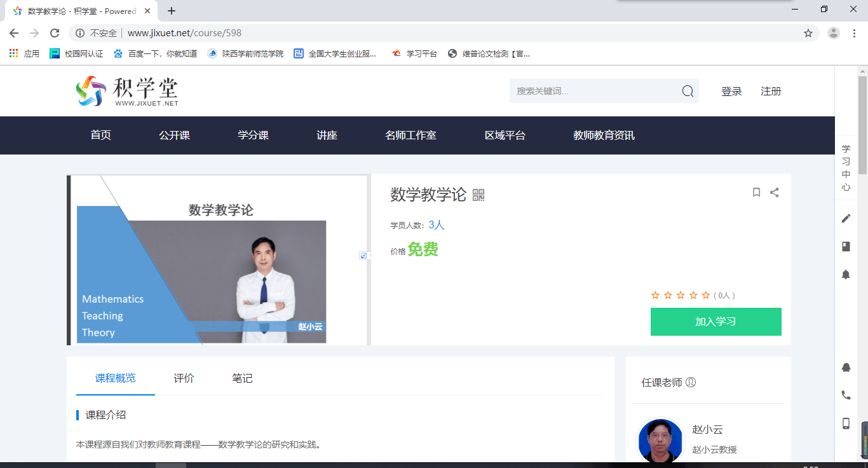Screen dimensions: 868x468
Task: Switch to the 笔记 tab
Action: [x=242, y=378]
